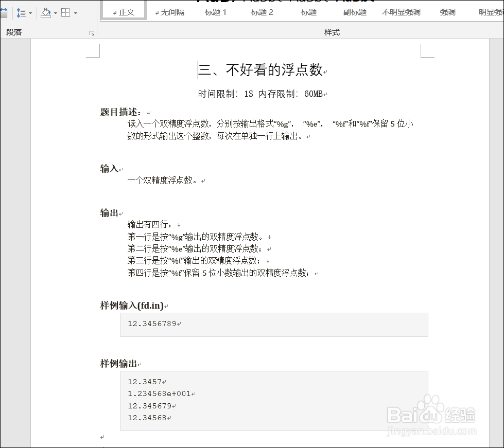Click the sample input value 12.3456789

click(152, 324)
